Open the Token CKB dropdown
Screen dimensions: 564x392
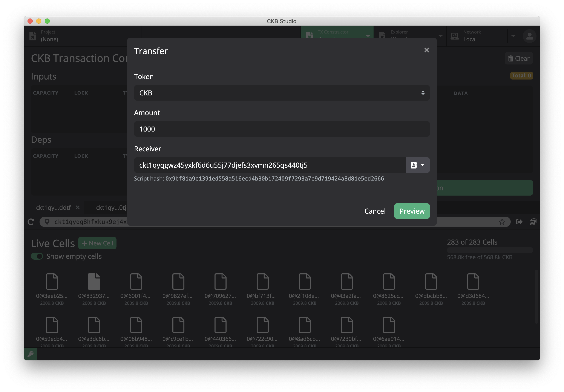click(282, 93)
